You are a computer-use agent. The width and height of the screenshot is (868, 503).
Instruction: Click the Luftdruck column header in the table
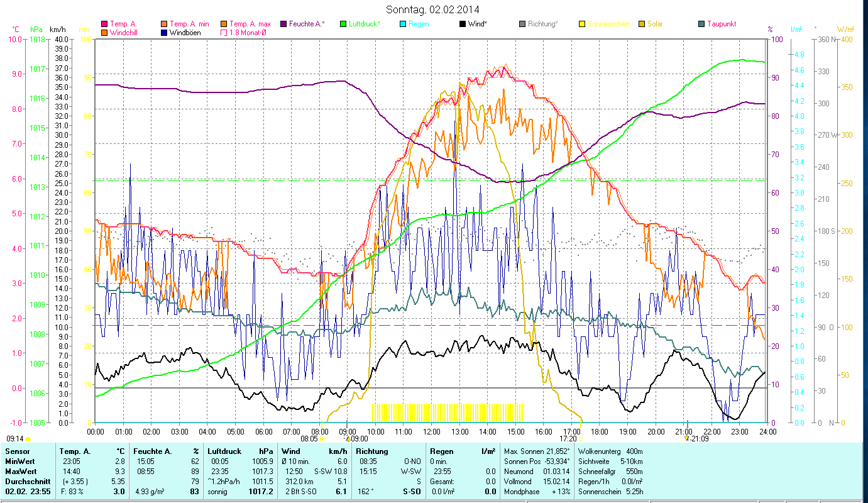224,451
